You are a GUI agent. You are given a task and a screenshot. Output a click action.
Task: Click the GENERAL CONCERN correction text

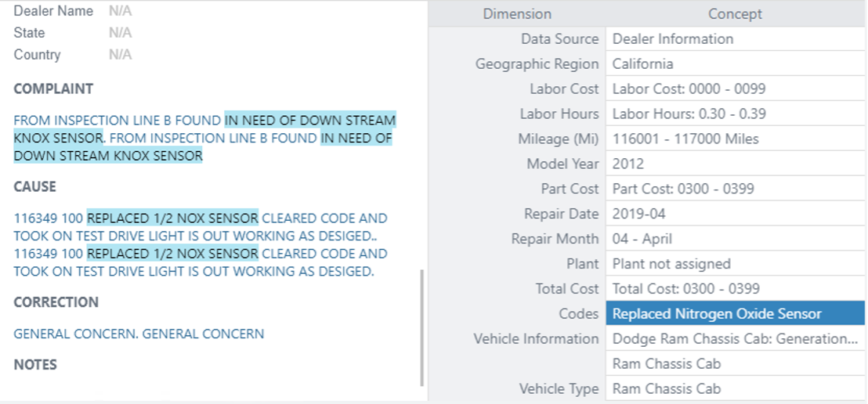pyautogui.click(x=139, y=334)
